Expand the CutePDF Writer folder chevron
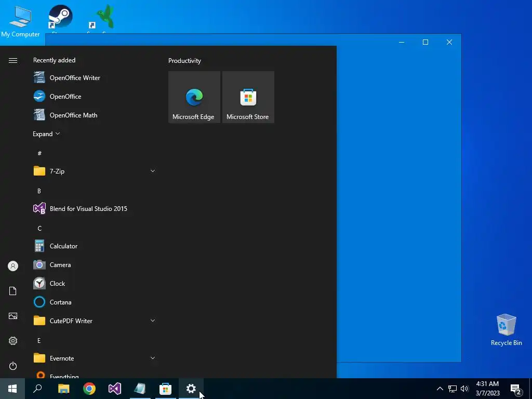This screenshot has height=399, width=532. pos(153,321)
